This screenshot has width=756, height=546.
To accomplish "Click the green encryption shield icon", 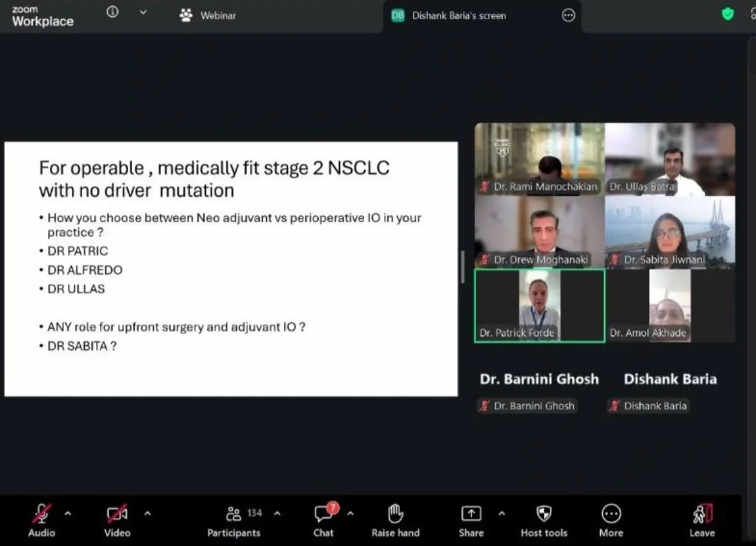I will point(728,14).
